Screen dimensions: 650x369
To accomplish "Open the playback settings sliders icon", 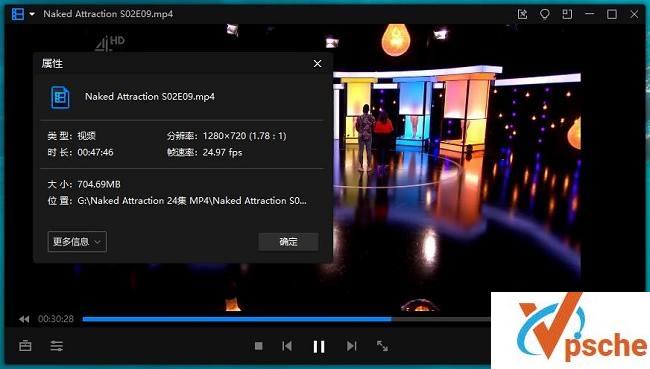I will pyautogui.click(x=57, y=345).
